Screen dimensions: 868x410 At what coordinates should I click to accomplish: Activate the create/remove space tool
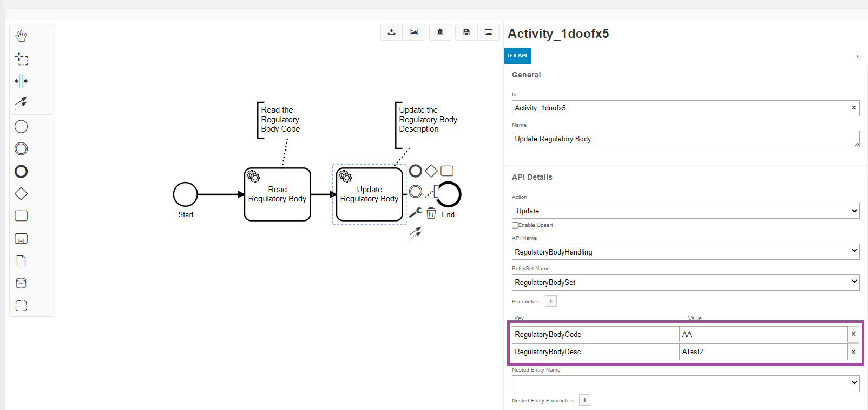(21, 81)
